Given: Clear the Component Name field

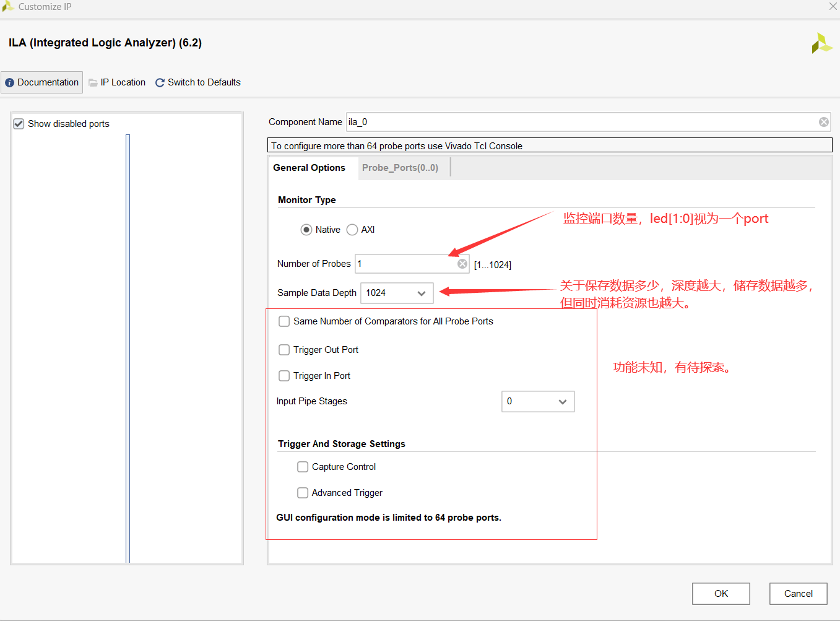Looking at the screenshot, I should 824,122.
